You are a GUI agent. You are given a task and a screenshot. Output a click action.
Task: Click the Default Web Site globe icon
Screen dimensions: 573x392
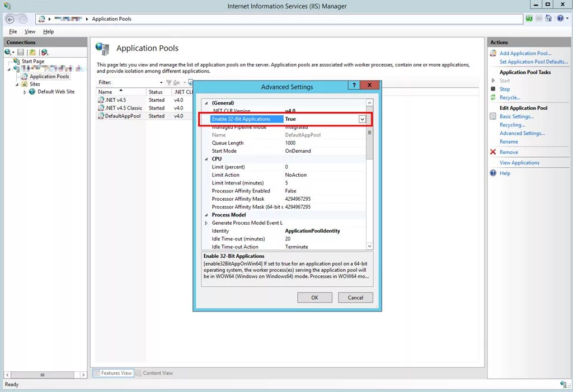pos(32,92)
